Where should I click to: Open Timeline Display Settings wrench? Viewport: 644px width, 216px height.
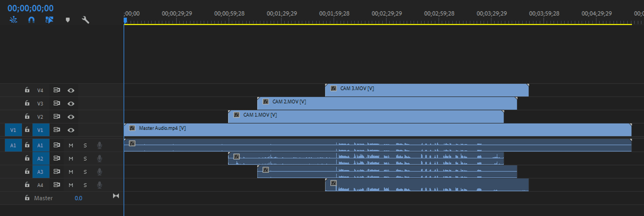pos(86,20)
